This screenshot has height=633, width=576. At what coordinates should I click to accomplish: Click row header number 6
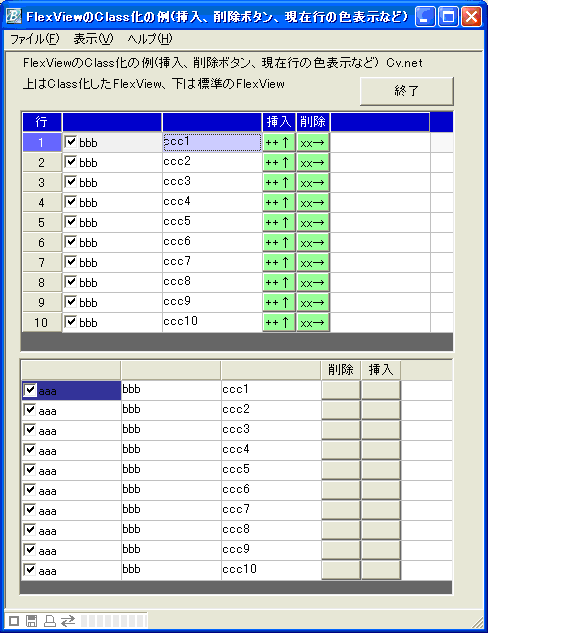click(x=42, y=243)
